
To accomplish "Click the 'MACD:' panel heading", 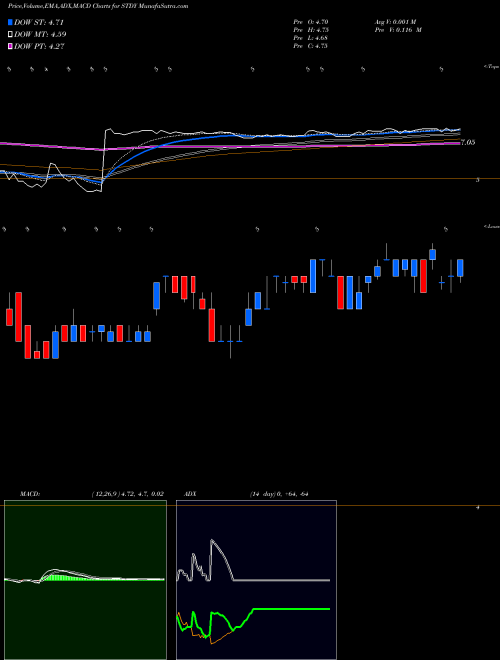I will pyautogui.click(x=30, y=494).
